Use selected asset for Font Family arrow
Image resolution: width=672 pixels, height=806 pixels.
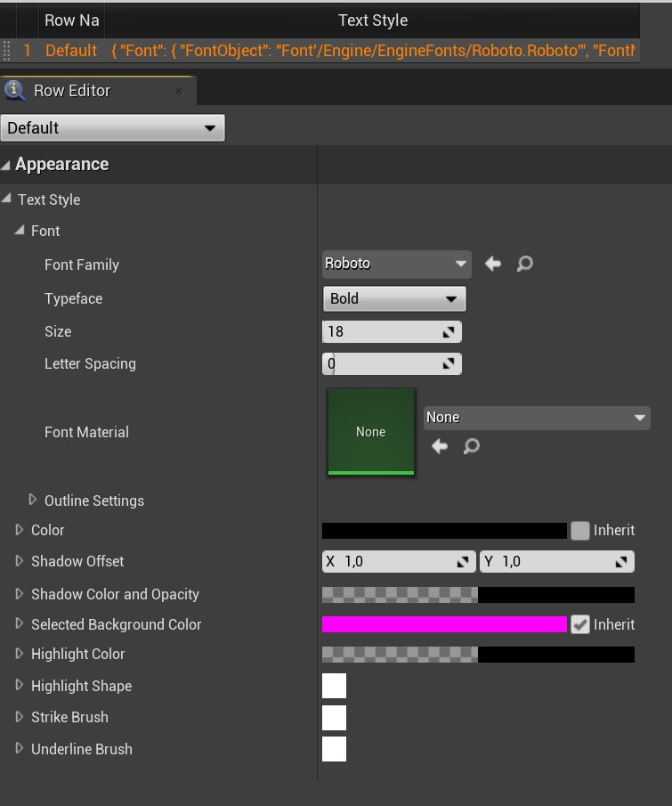click(x=493, y=264)
